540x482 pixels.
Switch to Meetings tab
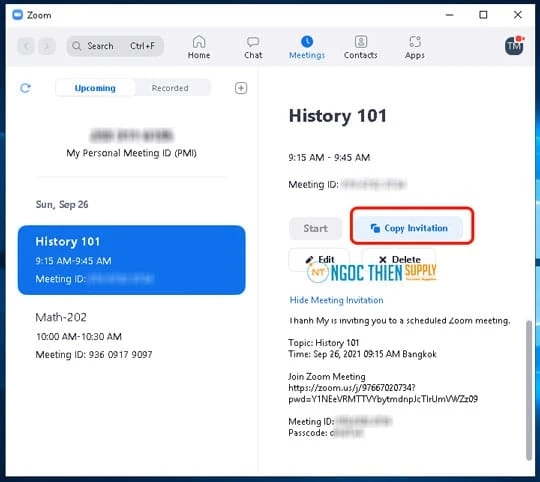[x=307, y=47]
